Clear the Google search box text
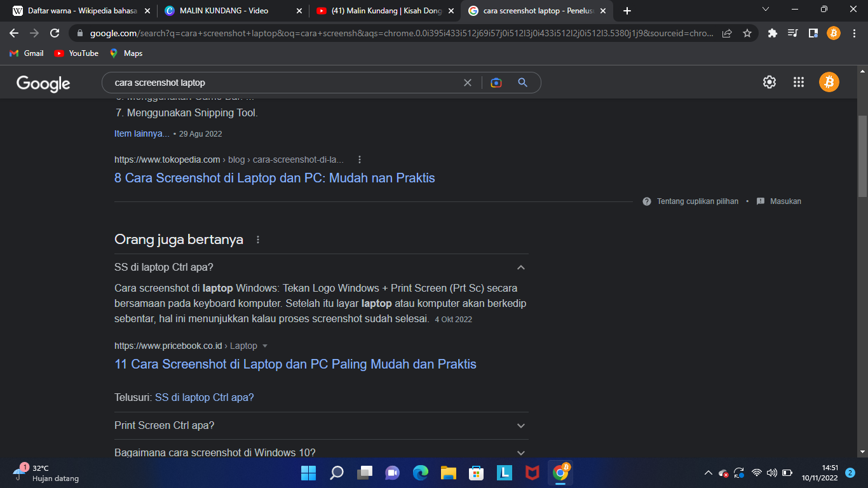Image resolution: width=868 pixels, height=488 pixels. [x=468, y=83]
